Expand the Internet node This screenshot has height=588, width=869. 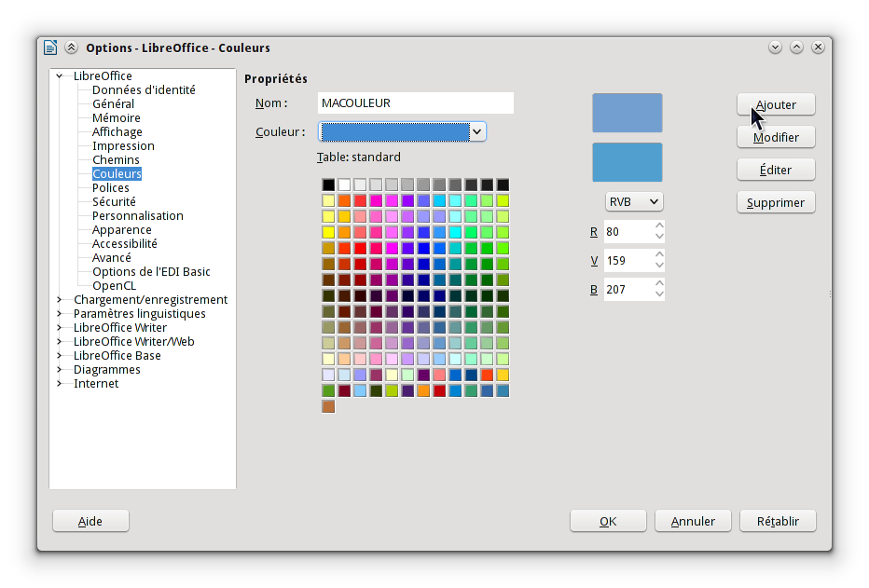tap(60, 383)
